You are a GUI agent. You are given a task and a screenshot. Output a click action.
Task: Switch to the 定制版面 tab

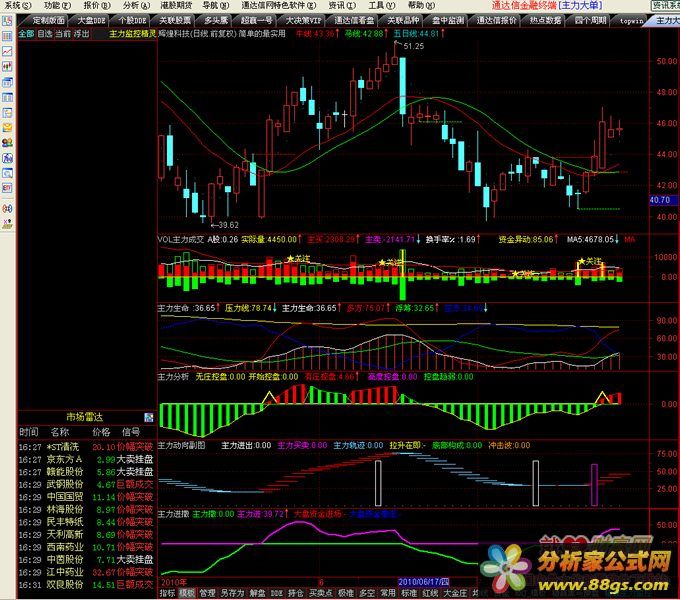coord(48,20)
